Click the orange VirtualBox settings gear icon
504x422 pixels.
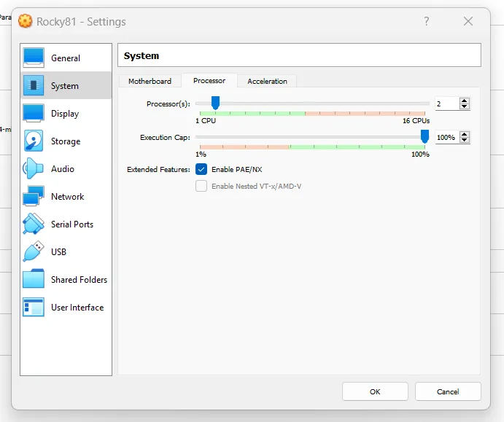pos(25,21)
